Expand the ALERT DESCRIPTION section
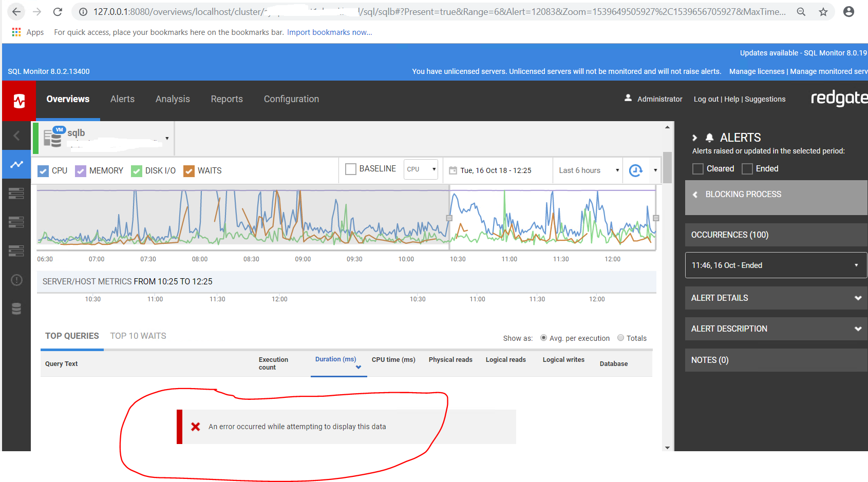This screenshot has width=868, height=482. tap(776, 329)
